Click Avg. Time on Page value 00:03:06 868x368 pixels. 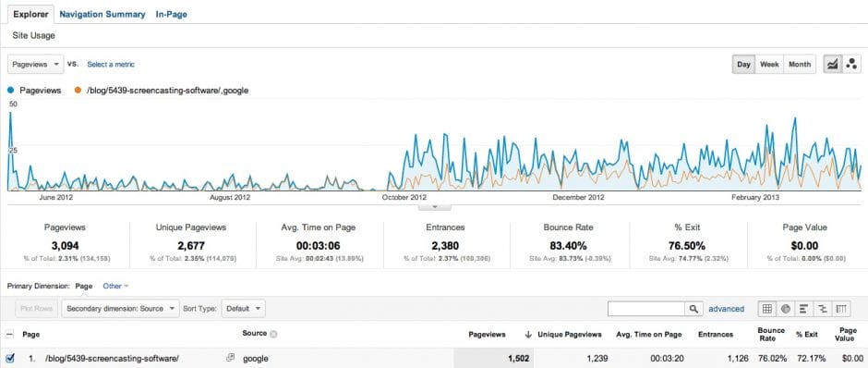pyautogui.click(x=318, y=246)
